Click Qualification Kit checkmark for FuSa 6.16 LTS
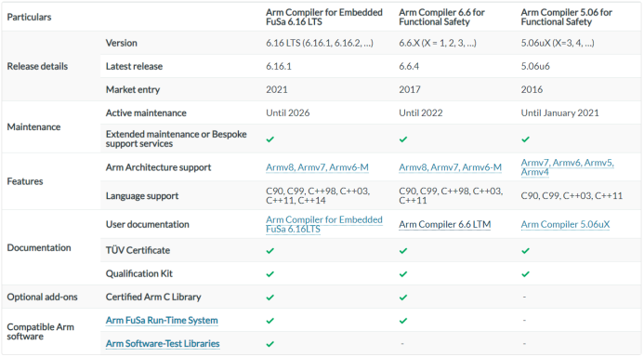The width and height of the screenshot is (644, 357). (269, 274)
